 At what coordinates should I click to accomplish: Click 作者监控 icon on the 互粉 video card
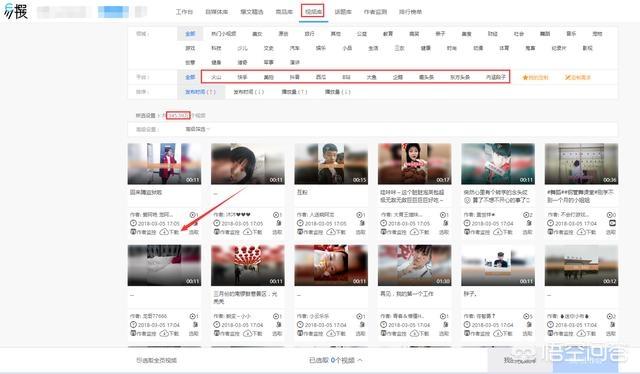pos(300,232)
